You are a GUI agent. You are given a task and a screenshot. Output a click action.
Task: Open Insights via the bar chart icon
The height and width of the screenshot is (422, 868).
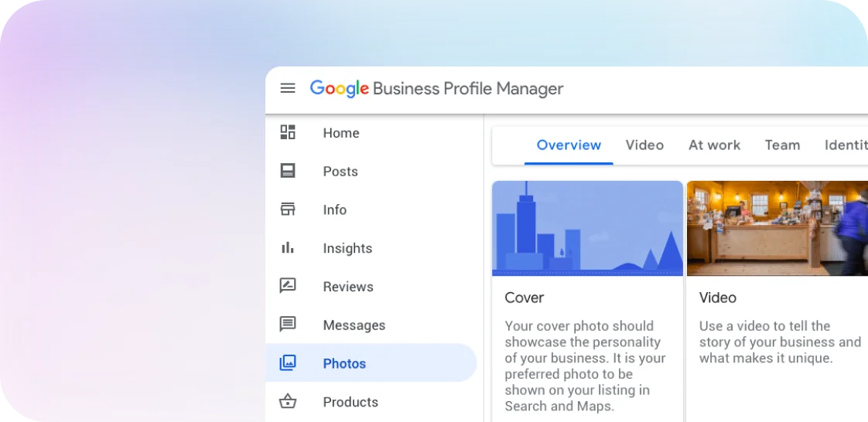(x=288, y=248)
